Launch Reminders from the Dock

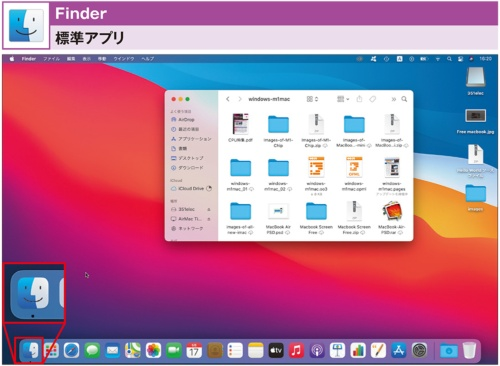[235, 350]
